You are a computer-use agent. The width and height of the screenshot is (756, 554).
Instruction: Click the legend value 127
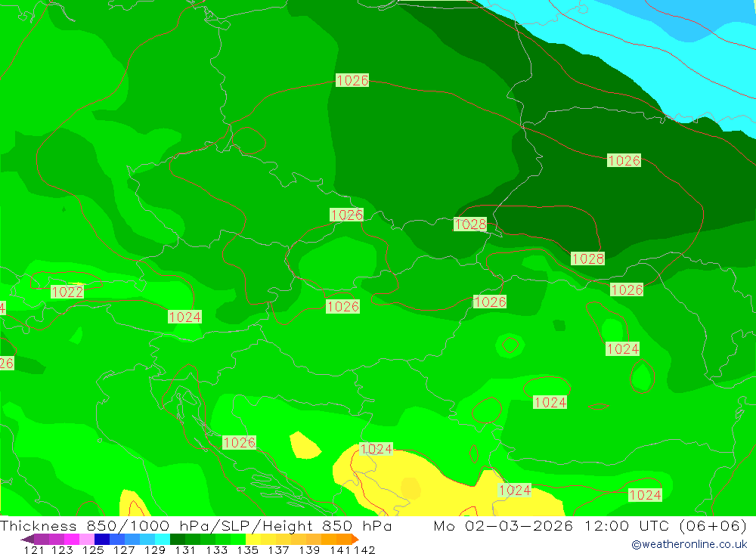pos(124,549)
